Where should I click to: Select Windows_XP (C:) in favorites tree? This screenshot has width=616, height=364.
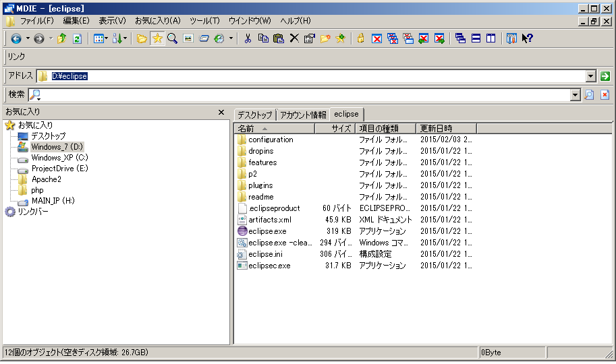60,158
